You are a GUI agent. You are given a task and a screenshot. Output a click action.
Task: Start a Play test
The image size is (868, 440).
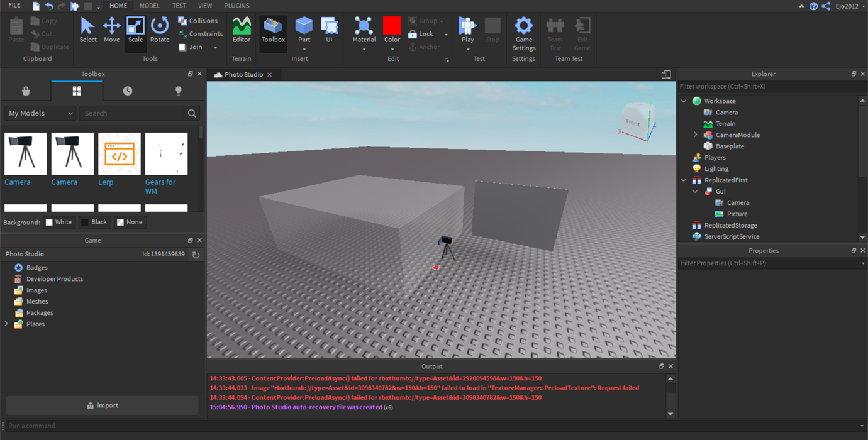467,30
